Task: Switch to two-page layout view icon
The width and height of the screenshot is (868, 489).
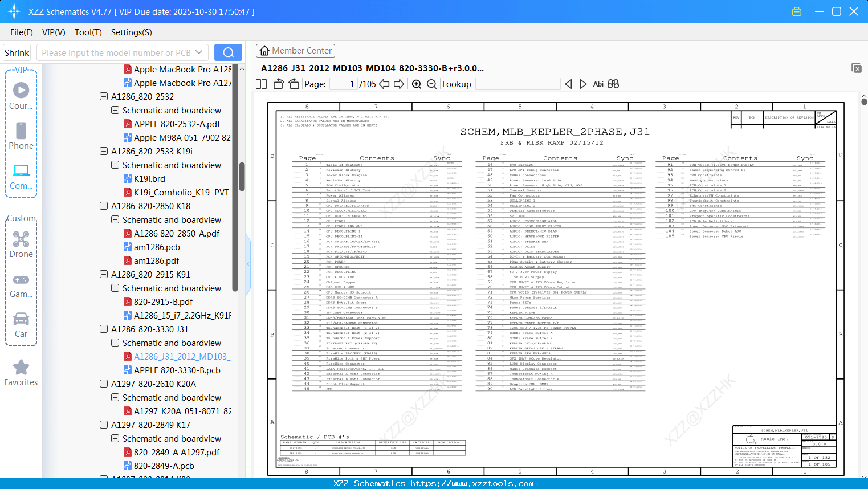Action: (x=262, y=84)
